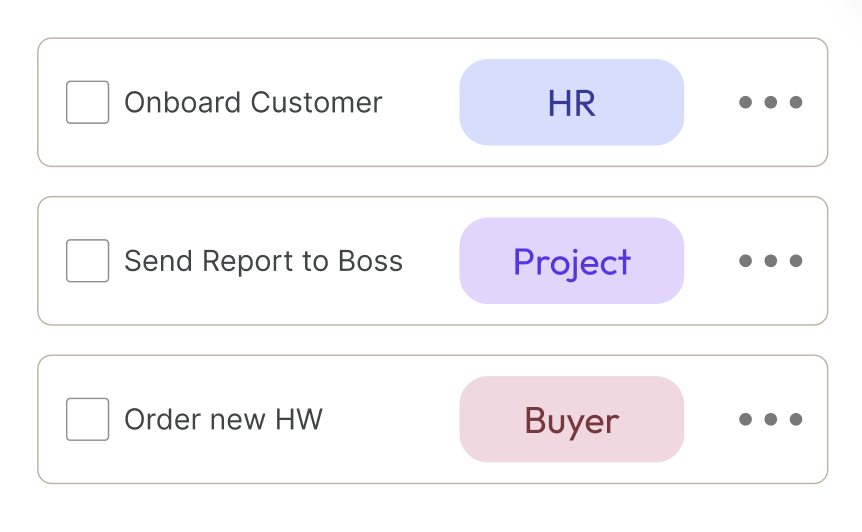Click the leftmost dot in the HR row's ellipsis
Image resolution: width=862 pixels, height=532 pixels.
tap(745, 102)
